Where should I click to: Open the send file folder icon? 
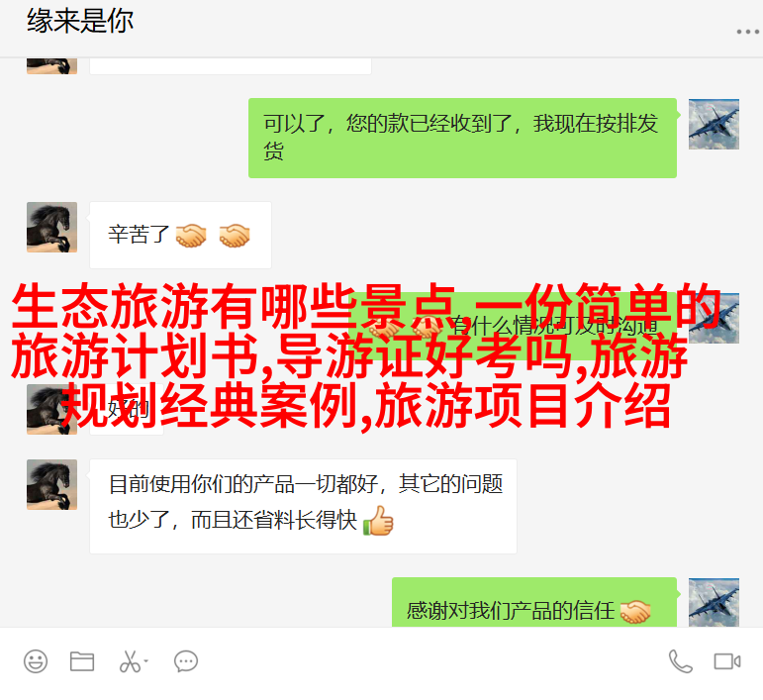point(82,661)
